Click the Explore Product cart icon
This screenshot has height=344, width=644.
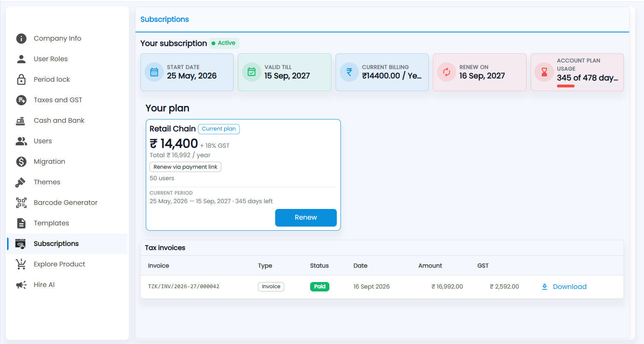coord(21,264)
